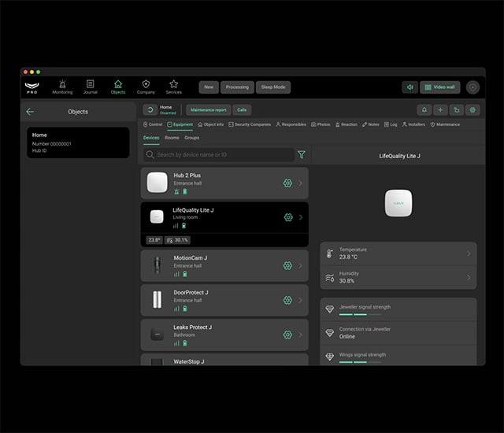
Task: Click the 30.1% humidity badge
Action: 178,240
